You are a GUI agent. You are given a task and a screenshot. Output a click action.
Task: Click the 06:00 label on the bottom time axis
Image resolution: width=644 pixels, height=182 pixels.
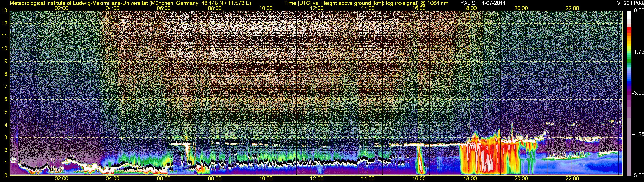pyautogui.click(x=164, y=179)
